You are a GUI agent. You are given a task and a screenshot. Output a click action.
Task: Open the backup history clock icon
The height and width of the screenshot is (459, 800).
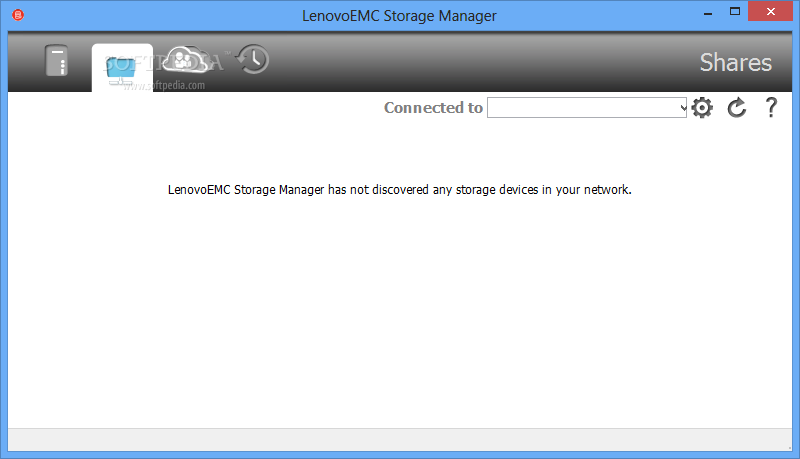coord(253,59)
